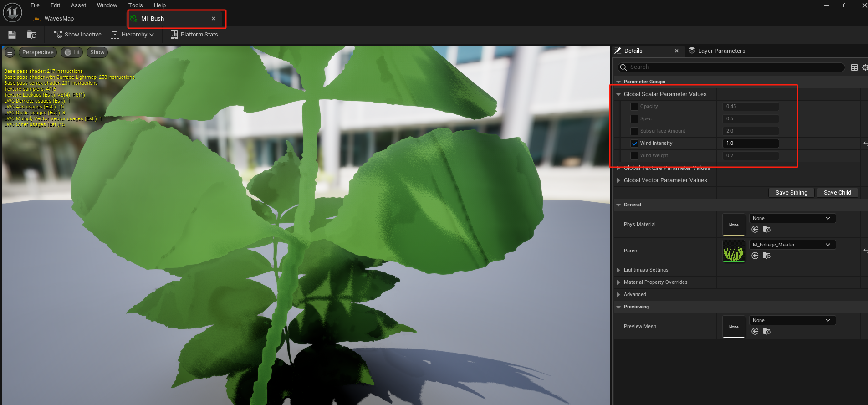
Task: Browse to Parent material in Content Browser
Action: tap(767, 256)
